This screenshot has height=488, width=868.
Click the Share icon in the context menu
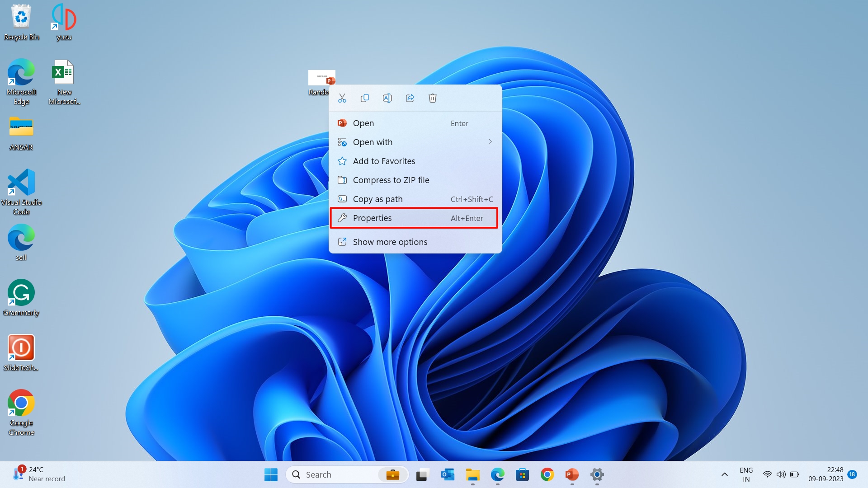coord(410,98)
